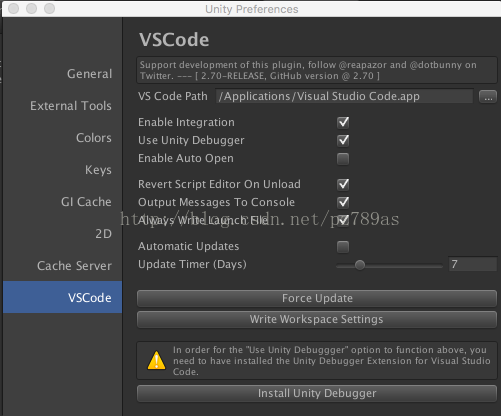Click the VSCode heading title

[174, 40]
